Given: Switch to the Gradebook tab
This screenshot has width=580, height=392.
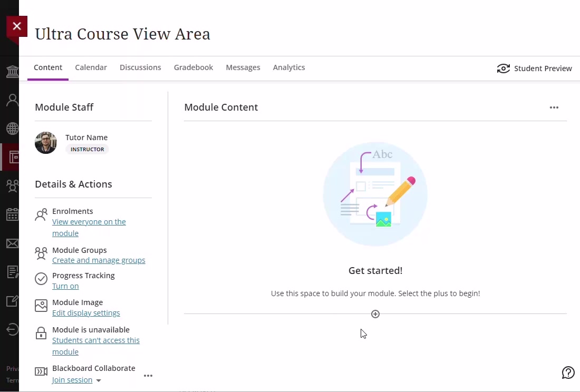Looking at the screenshot, I should click(x=194, y=67).
